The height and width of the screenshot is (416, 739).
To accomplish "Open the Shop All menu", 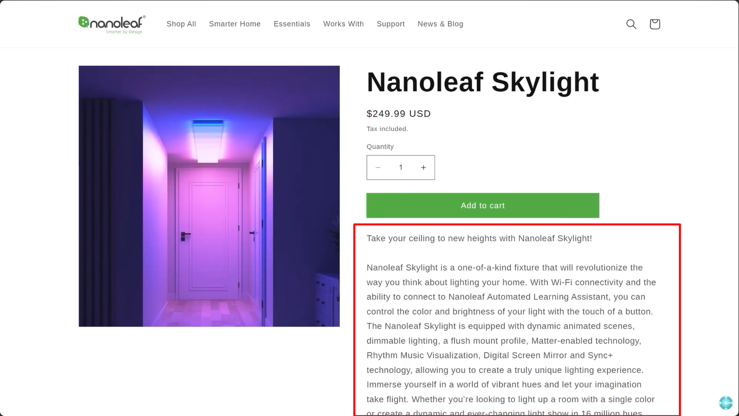I will [181, 24].
